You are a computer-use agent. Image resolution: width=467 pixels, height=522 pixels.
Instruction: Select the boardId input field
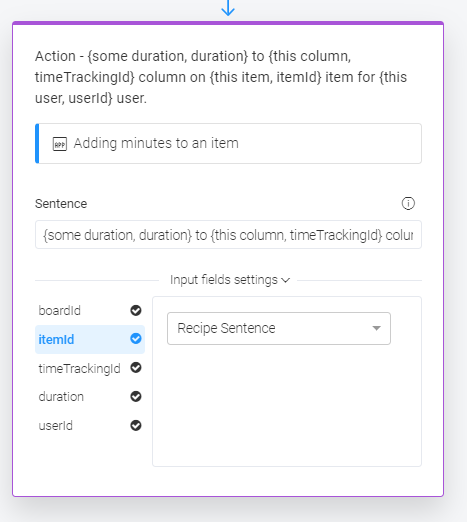point(90,310)
